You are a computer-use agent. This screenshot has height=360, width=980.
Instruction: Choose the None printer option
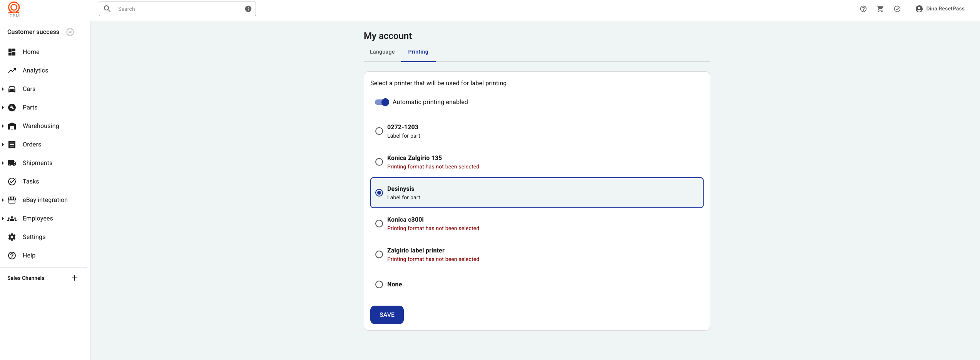click(x=379, y=284)
